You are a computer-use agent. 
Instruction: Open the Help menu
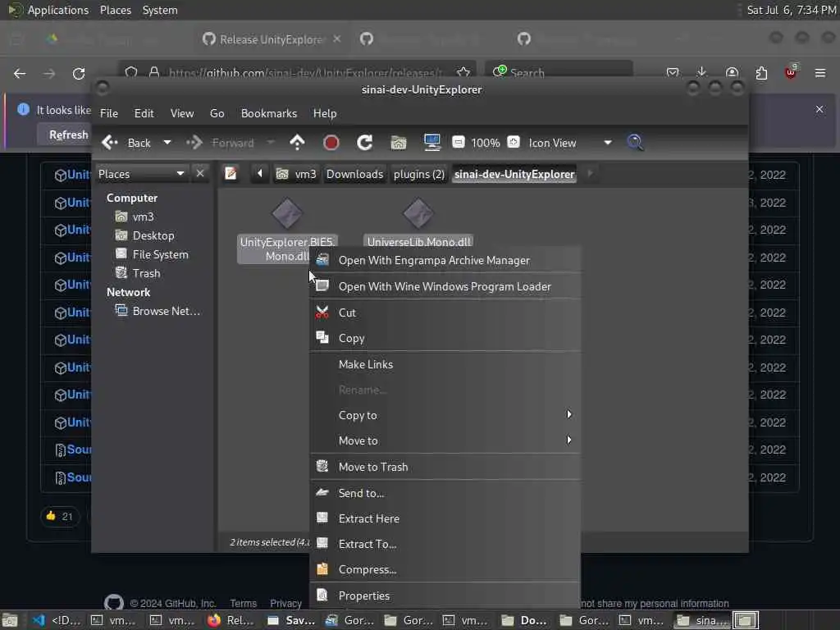(x=325, y=113)
